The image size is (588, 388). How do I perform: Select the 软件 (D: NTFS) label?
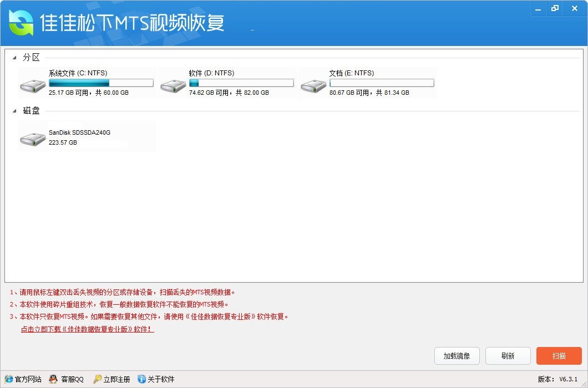click(211, 73)
